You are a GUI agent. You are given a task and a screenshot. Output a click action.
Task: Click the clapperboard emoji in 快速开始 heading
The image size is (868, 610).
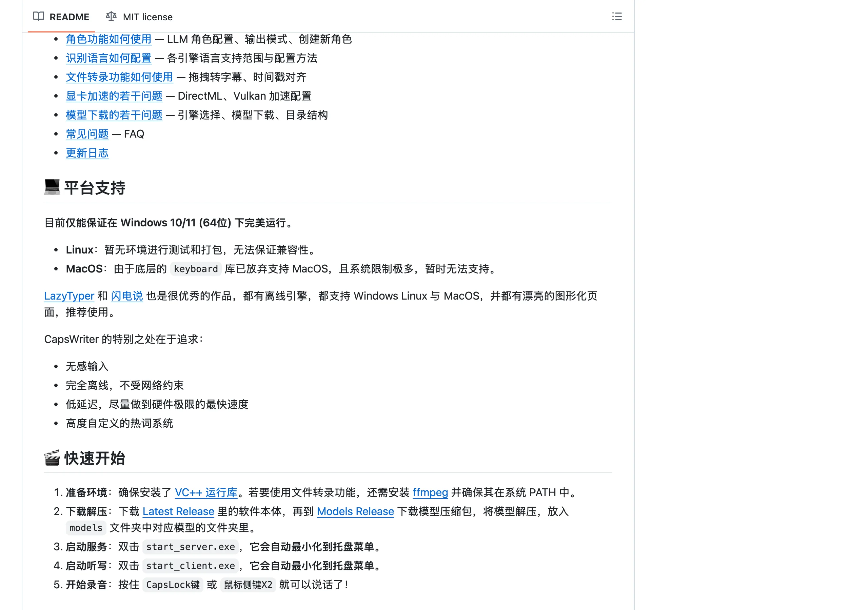click(52, 458)
